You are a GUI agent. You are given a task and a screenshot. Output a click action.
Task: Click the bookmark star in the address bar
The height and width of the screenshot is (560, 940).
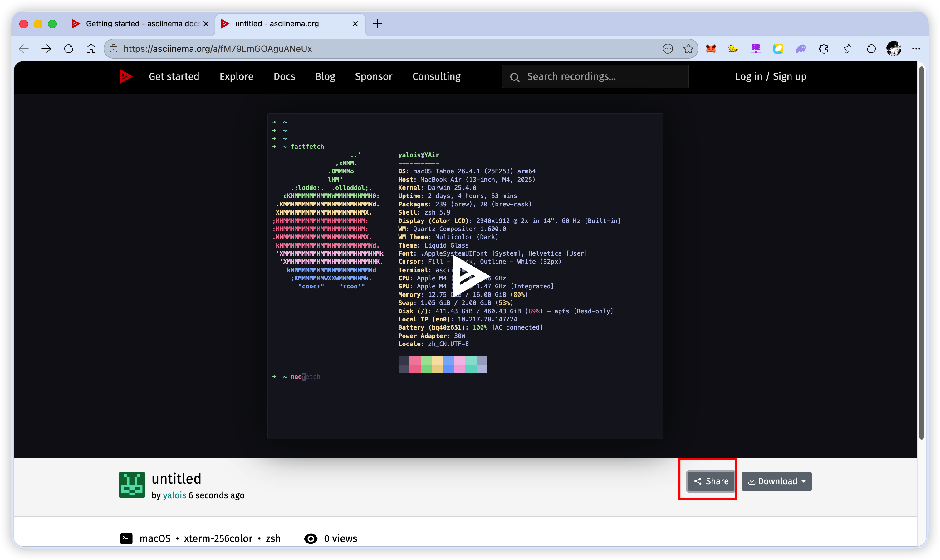[x=688, y=49]
